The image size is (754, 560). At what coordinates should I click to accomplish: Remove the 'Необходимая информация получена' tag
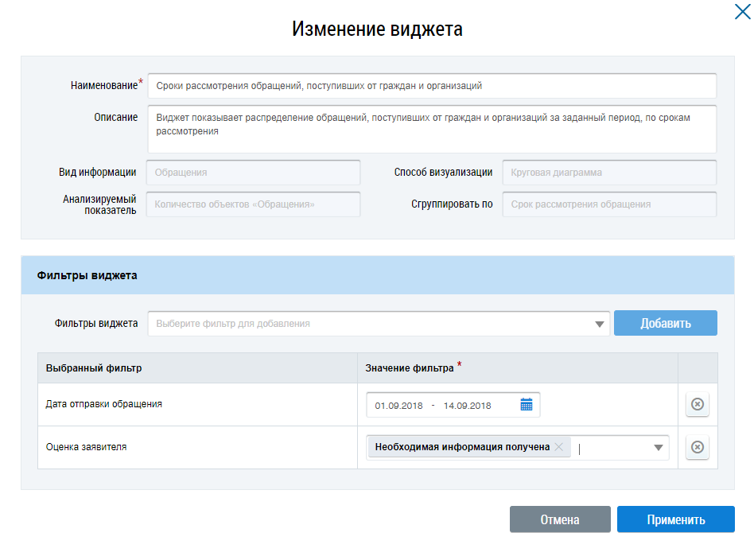point(559,447)
